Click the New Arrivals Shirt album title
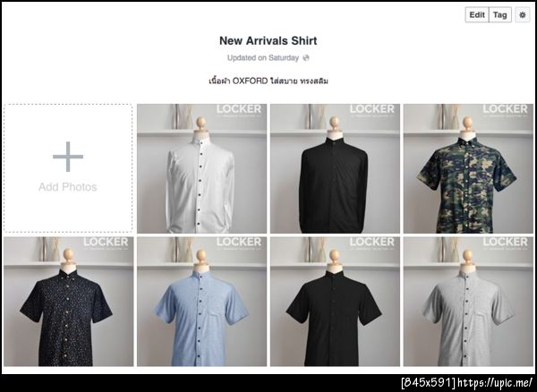 pyautogui.click(x=268, y=40)
